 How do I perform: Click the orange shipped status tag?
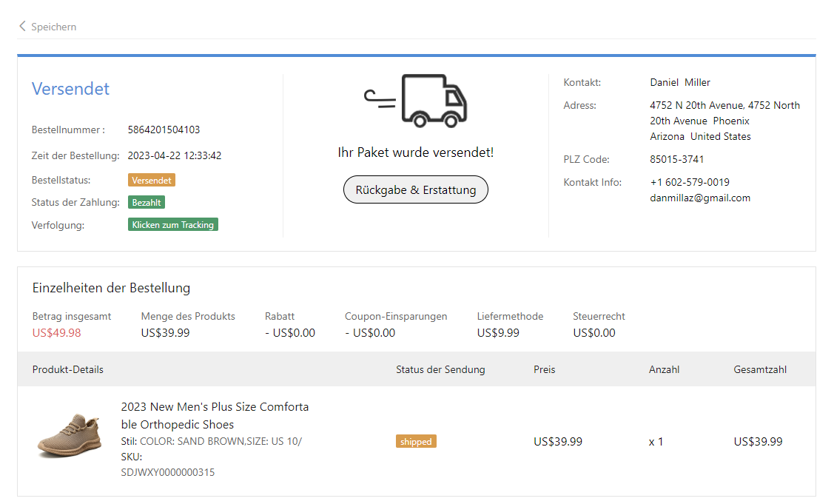click(x=416, y=441)
